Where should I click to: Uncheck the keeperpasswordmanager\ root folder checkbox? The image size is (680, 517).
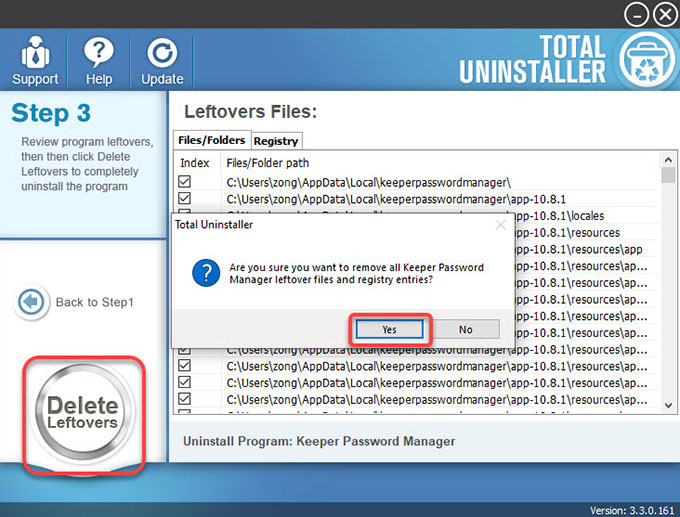(184, 181)
